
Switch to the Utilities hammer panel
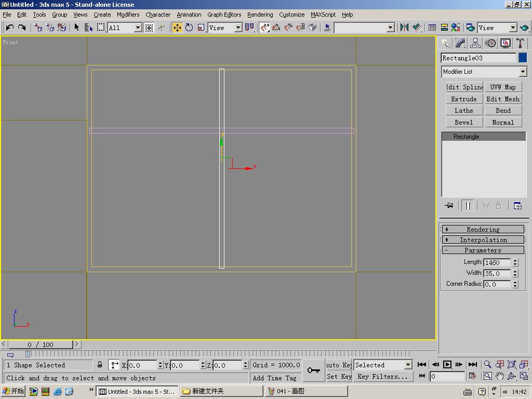pos(520,44)
